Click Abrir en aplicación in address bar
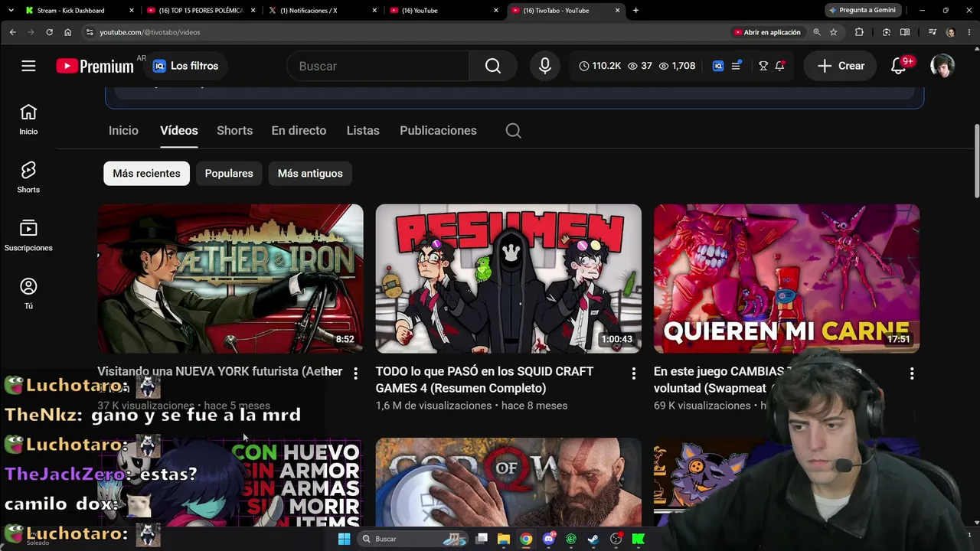 pos(767,32)
